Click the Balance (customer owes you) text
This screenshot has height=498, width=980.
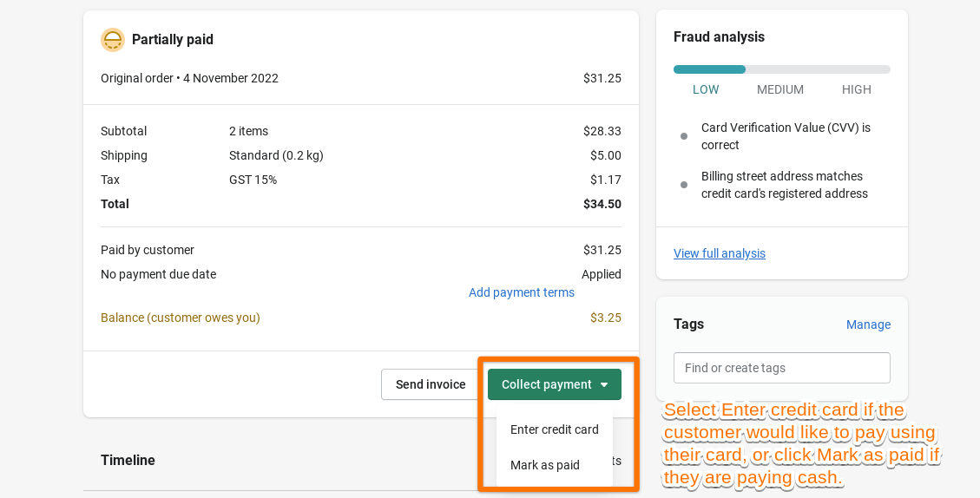(181, 318)
